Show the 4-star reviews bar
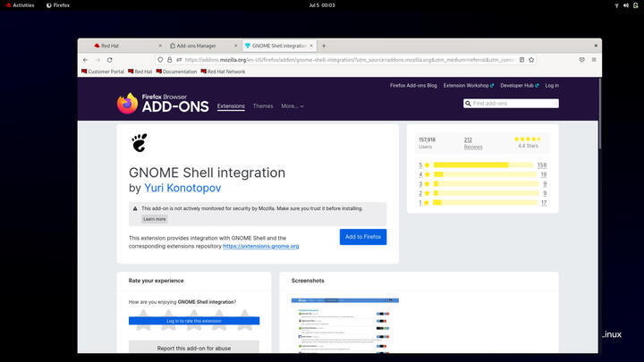 point(485,174)
